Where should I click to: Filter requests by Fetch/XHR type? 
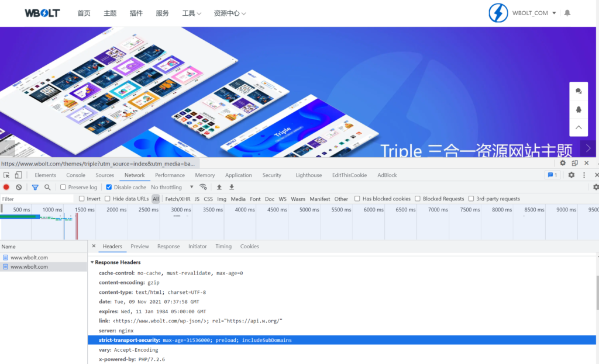pos(177,199)
